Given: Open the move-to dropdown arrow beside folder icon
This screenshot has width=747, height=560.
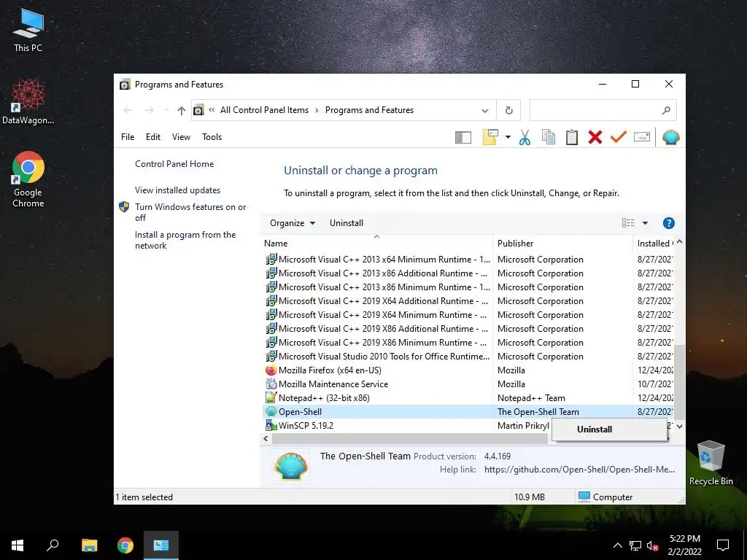Looking at the screenshot, I should pos(508,138).
